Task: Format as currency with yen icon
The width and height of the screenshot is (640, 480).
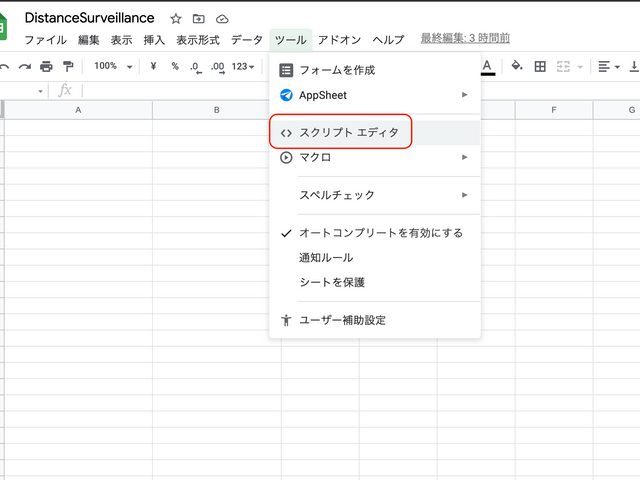Action: click(x=153, y=67)
